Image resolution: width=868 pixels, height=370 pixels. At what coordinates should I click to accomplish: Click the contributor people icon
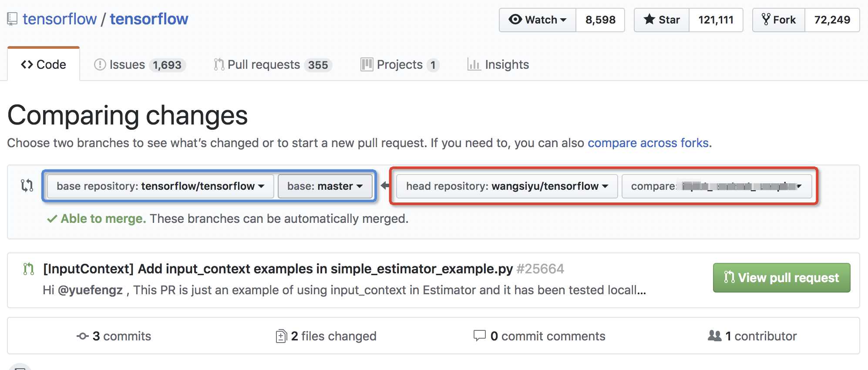[x=714, y=336]
